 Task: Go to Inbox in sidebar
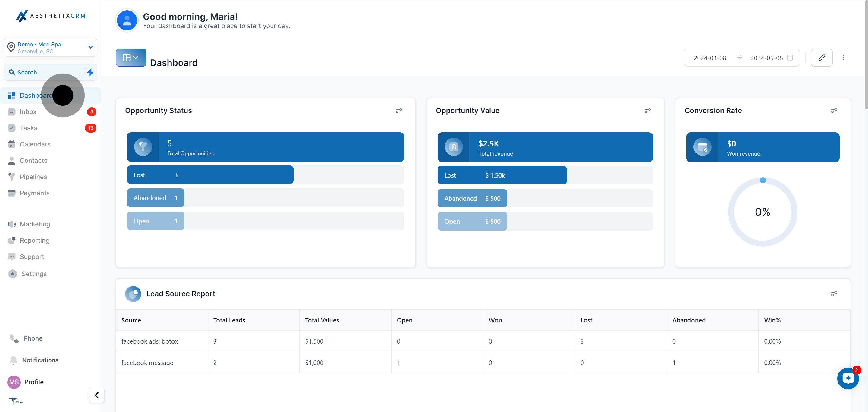[x=28, y=112]
